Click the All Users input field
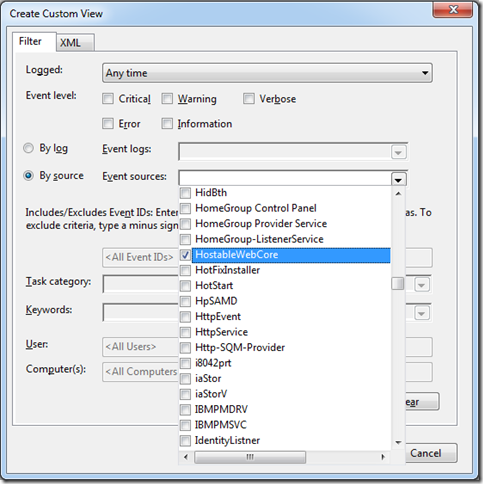This screenshot has height=484, width=483. [141, 347]
